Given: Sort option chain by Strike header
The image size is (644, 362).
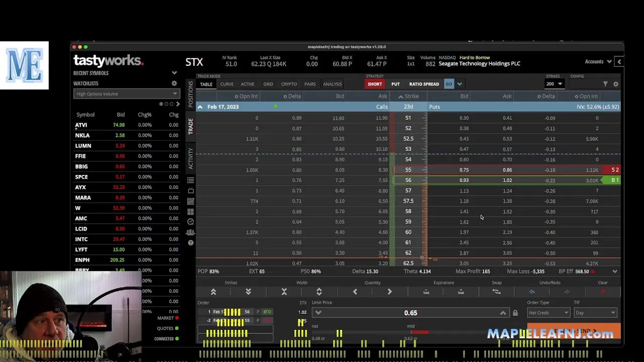Looking at the screenshot, I should [x=409, y=96].
